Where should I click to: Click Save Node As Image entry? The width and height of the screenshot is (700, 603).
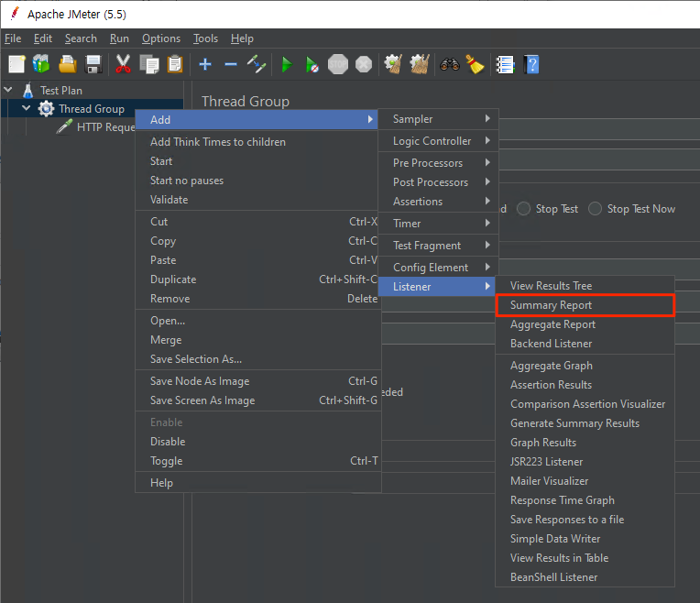point(258,381)
